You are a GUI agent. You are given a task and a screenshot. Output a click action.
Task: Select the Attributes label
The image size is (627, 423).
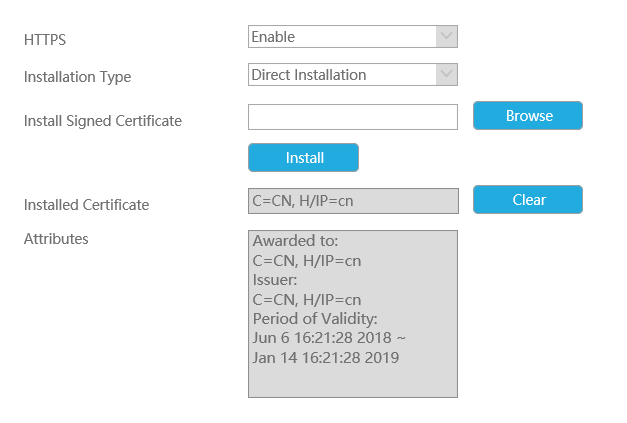coord(56,239)
